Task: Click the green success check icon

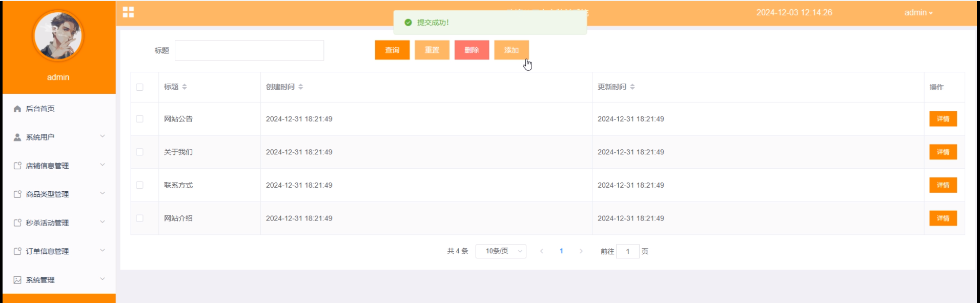Action: click(x=408, y=23)
